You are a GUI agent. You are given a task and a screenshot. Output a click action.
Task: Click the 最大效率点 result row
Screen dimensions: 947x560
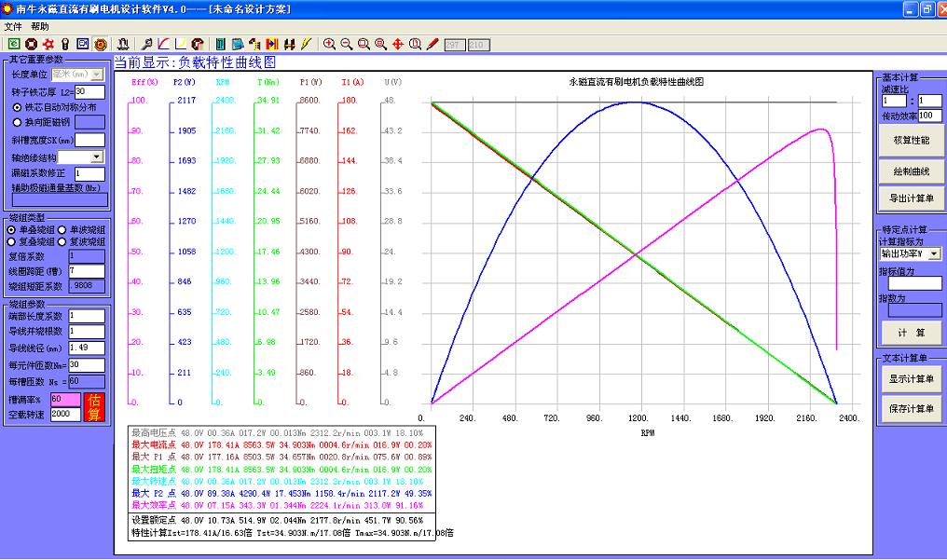pos(281,505)
